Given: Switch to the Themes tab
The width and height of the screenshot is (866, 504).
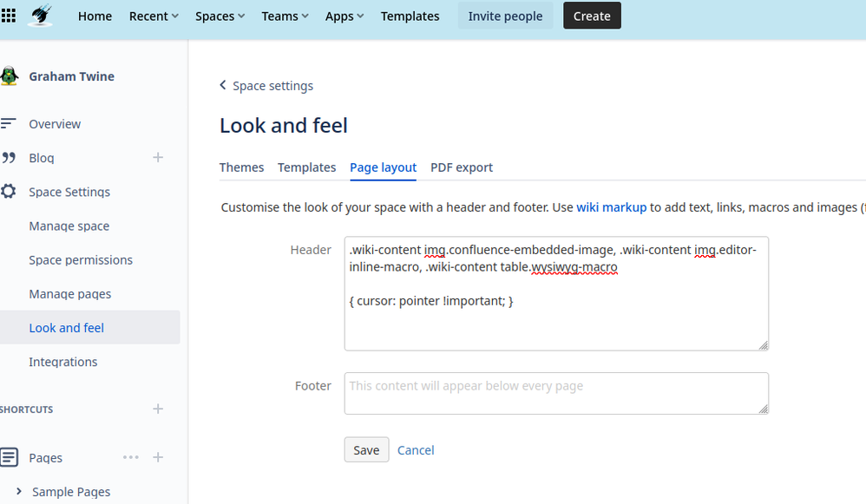Looking at the screenshot, I should 241,167.
